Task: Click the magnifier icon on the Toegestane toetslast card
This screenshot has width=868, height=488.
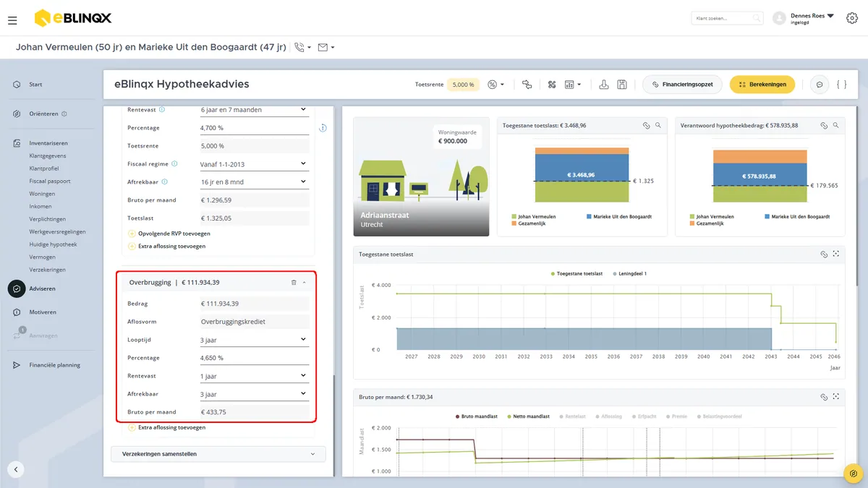Action: (x=658, y=125)
